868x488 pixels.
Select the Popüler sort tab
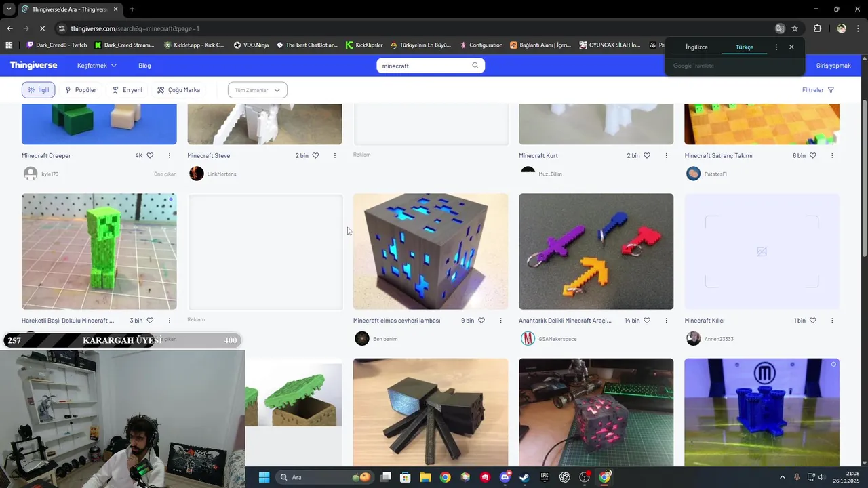(81, 90)
